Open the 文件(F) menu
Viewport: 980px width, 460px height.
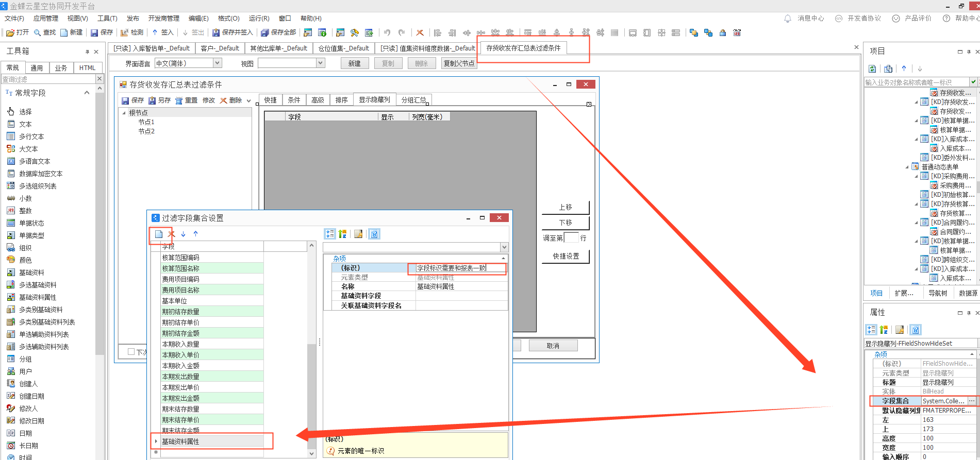coord(14,18)
